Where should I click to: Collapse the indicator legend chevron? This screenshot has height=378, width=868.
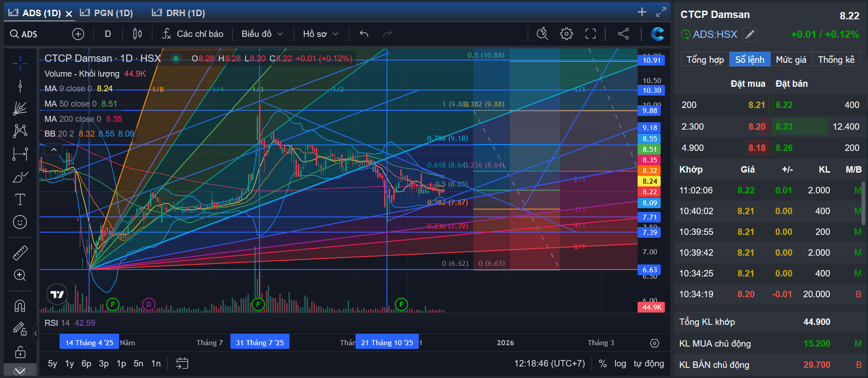click(54, 150)
